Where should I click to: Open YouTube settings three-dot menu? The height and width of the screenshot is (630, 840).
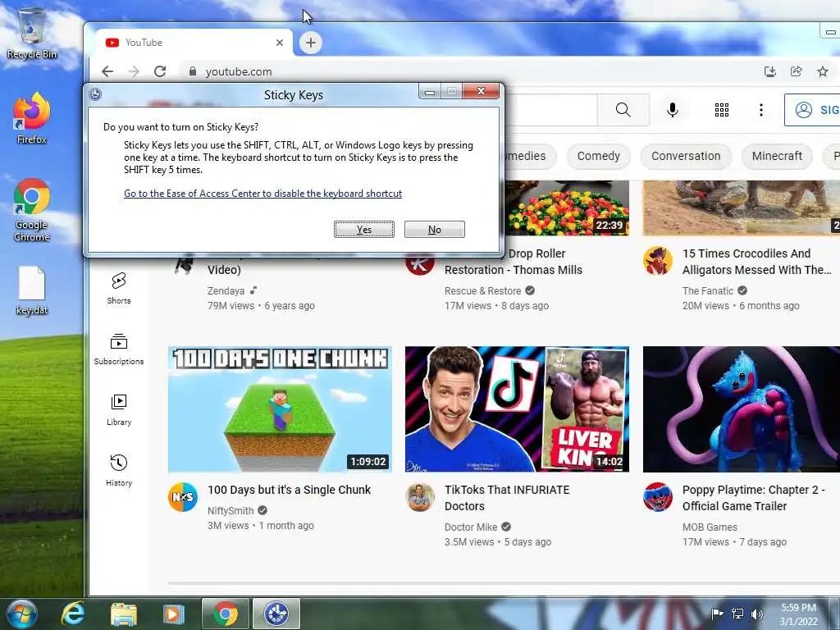(x=760, y=110)
